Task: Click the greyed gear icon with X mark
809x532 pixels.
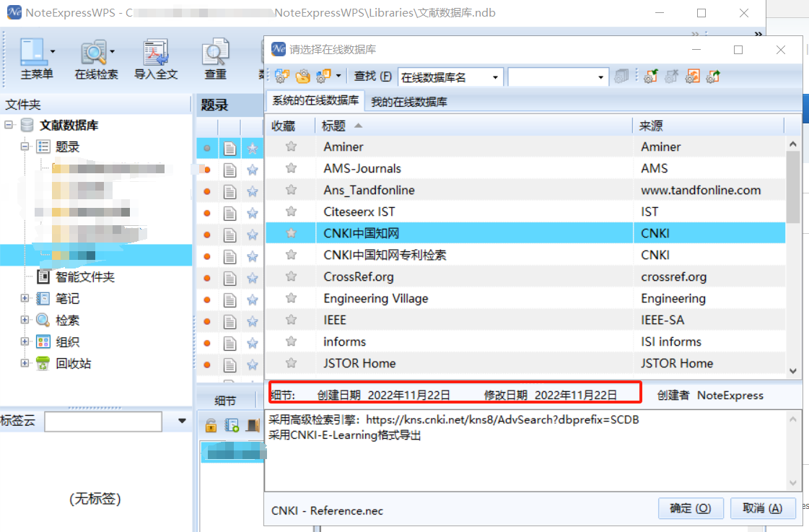Action: 671,77
